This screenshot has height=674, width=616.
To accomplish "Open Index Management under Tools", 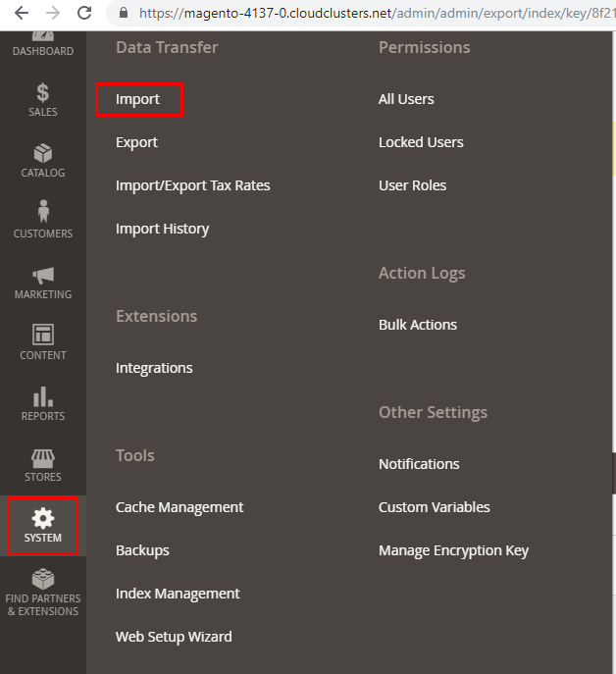I will coord(178,594).
